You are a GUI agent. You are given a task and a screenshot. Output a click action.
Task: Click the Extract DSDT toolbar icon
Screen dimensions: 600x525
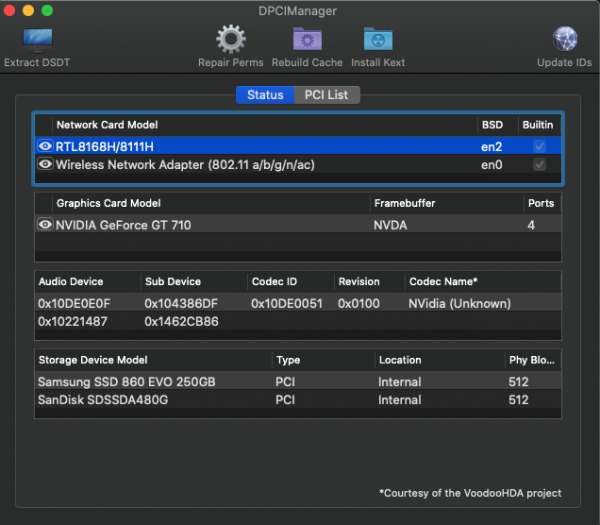click(x=37, y=41)
